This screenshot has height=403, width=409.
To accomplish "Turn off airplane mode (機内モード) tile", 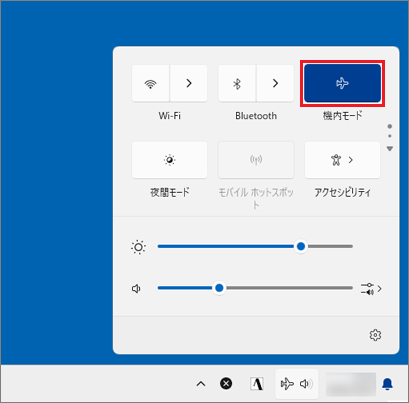I will click(343, 83).
